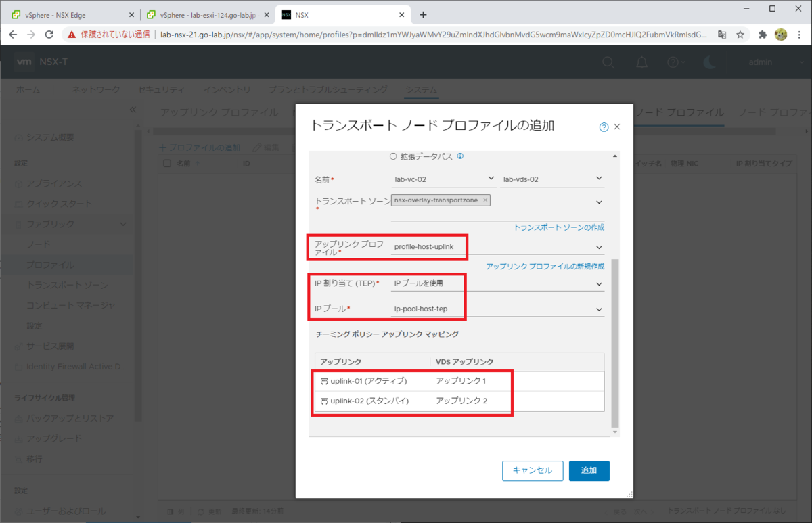Click the 追加 button
Screen dimensions: 812x523
pos(589,471)
